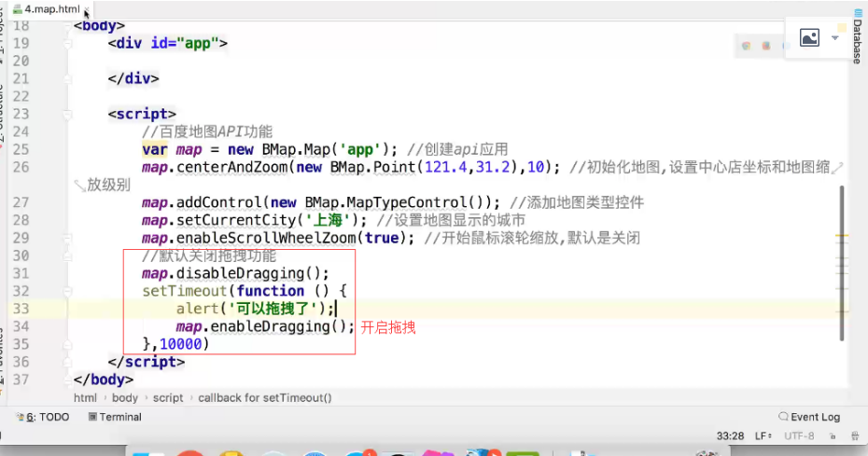Open the Database tool window tab

tap(858, 37)
